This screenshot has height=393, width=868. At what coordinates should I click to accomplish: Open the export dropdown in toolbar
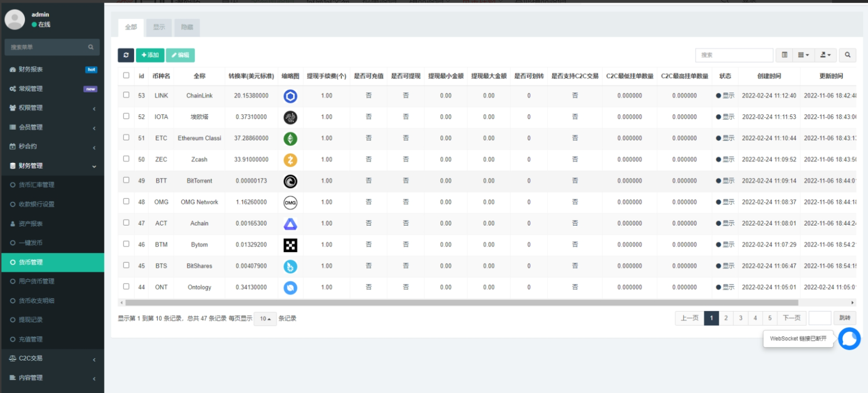pos(825,55)
